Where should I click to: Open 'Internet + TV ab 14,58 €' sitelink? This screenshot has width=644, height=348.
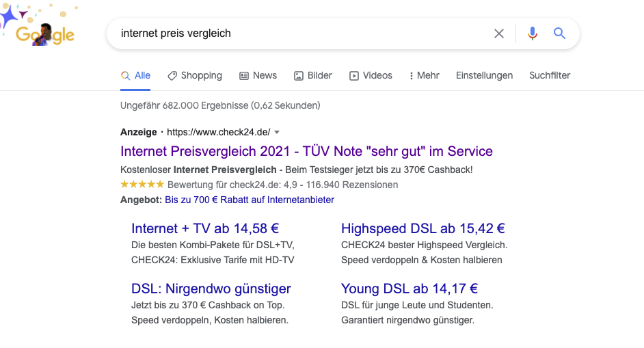[205, 228]
